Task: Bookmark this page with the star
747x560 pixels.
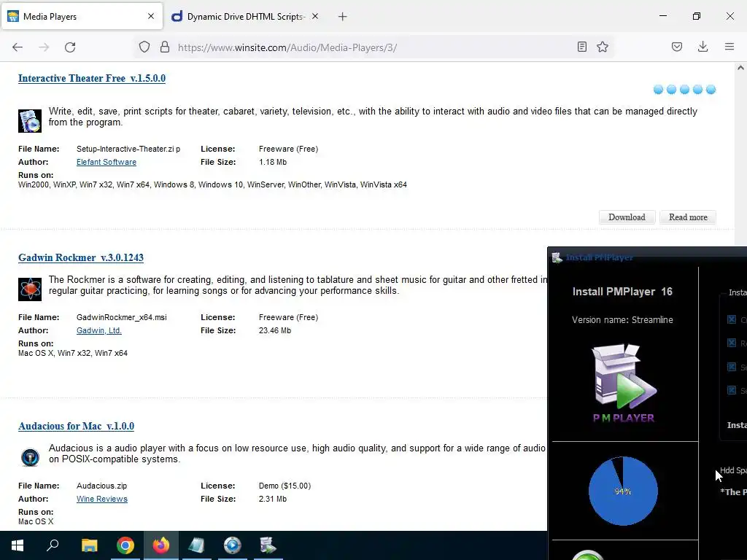Action: 603,47
